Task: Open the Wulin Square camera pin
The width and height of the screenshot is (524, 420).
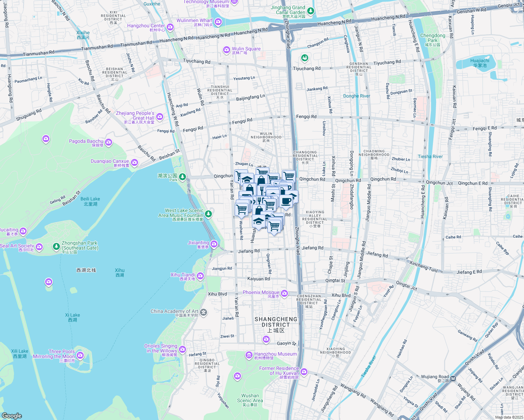Action: pos(227,50)
